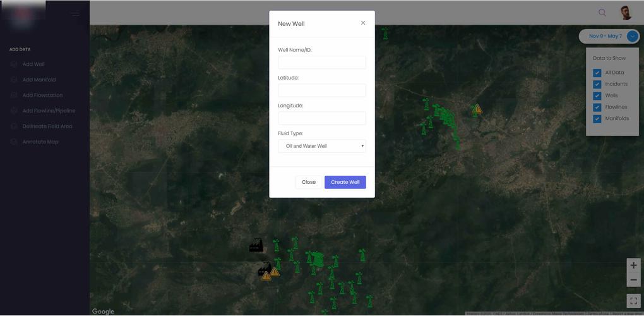Click the Nov 9 - May 7 date label
The image size is (644, 316).
(605, 36)
